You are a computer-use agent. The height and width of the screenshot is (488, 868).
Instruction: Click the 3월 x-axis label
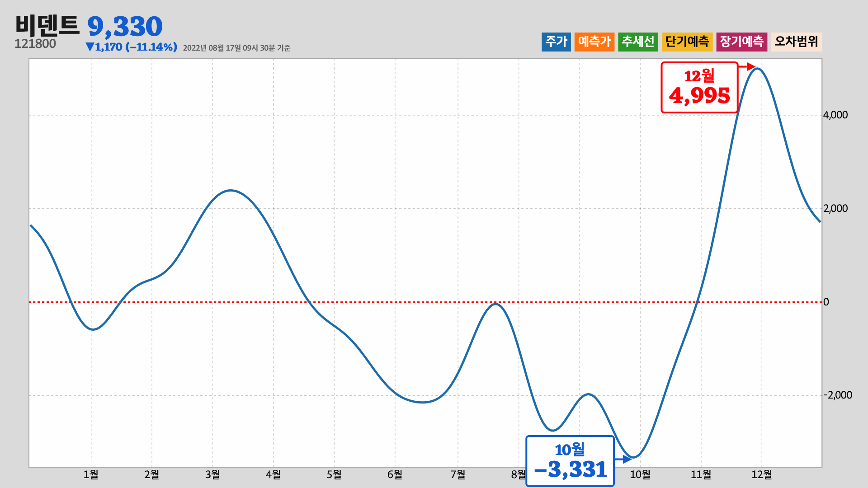pos(212,474)
